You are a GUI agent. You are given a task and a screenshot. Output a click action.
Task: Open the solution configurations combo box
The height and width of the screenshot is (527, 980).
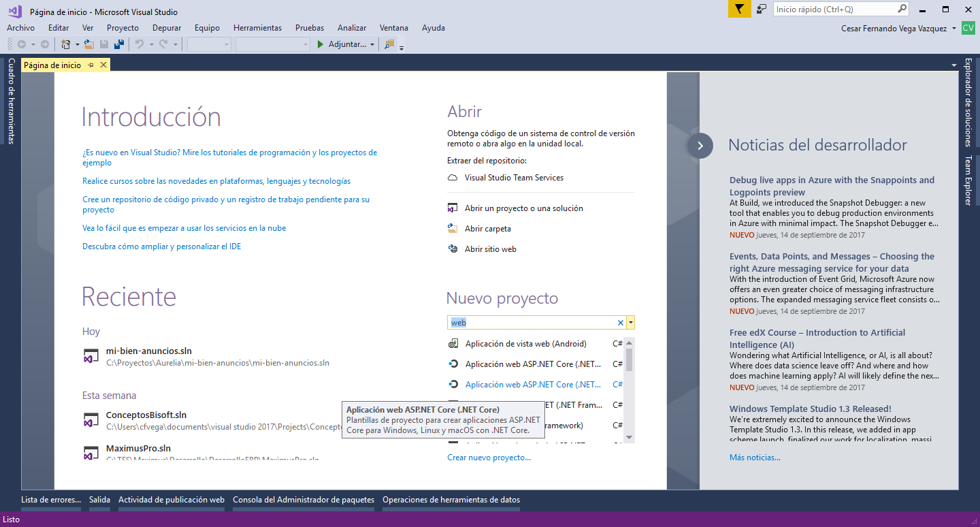[x=210, y=44]
